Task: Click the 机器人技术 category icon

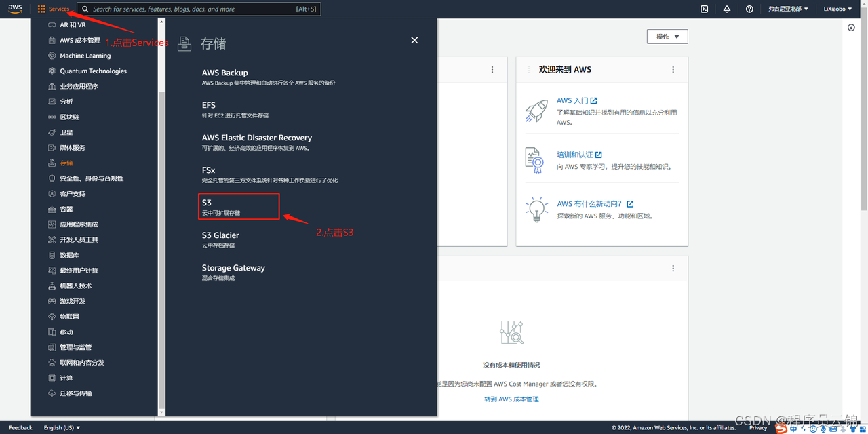Action: 52,286
